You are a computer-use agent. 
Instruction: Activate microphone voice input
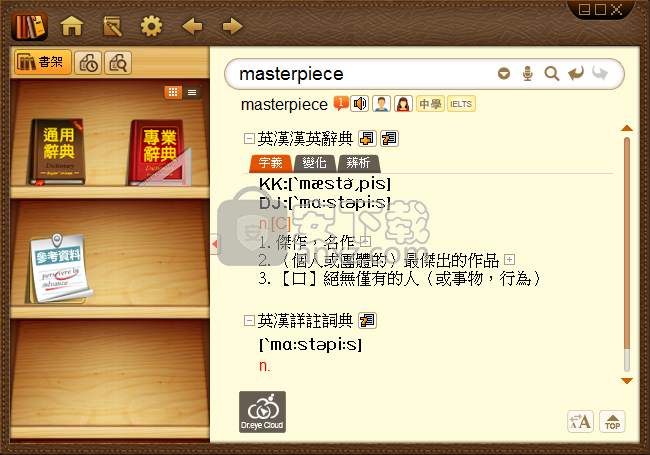point(527,73)
